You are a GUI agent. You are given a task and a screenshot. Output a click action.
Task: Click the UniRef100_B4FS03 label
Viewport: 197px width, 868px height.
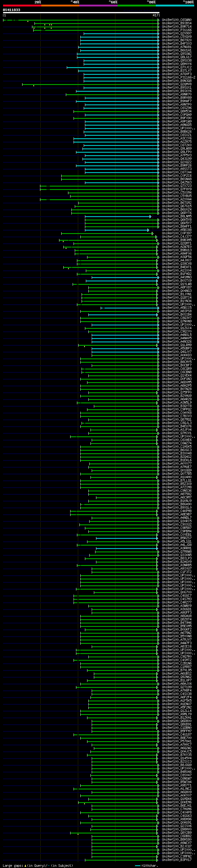tap(176, 43)
